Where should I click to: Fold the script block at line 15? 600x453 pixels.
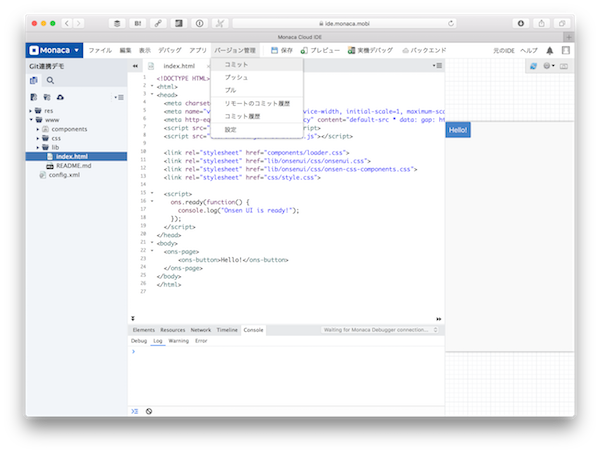pyautogui.click(x=152, y=193)
